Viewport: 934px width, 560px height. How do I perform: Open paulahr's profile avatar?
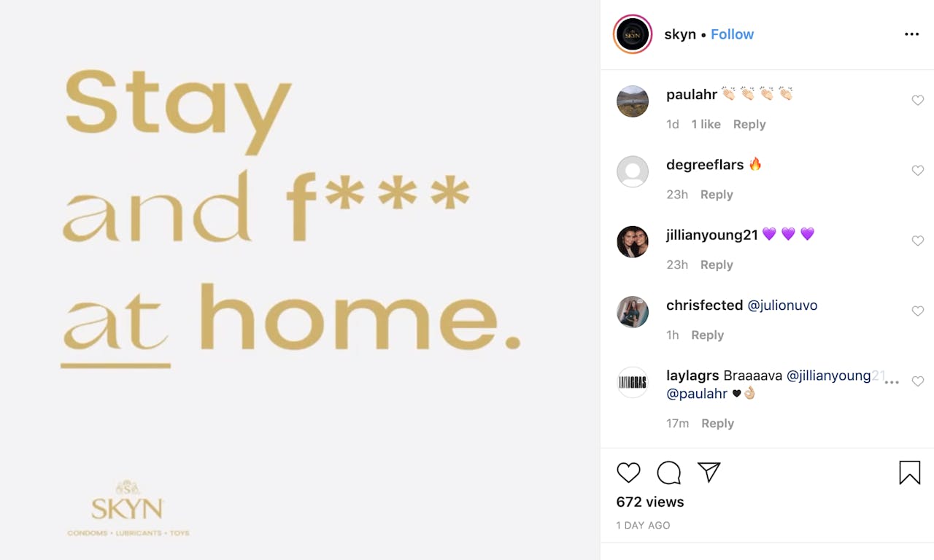tap(633, 101)
